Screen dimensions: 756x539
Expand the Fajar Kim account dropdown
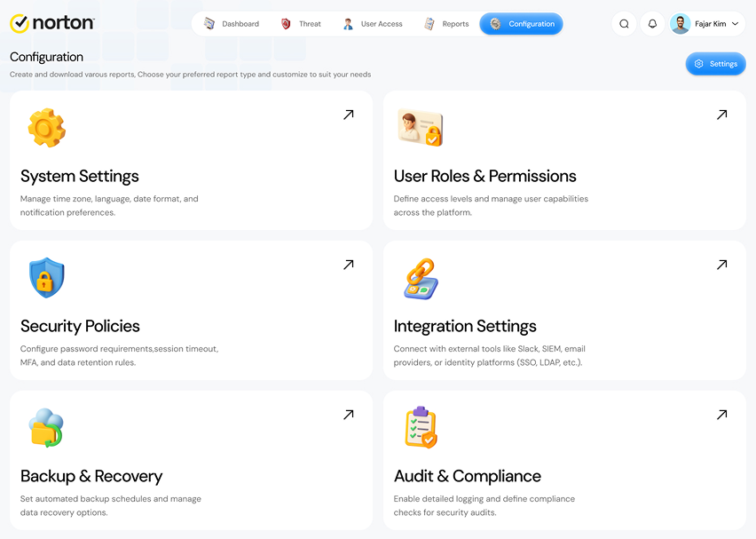click(x=736, y=24)
